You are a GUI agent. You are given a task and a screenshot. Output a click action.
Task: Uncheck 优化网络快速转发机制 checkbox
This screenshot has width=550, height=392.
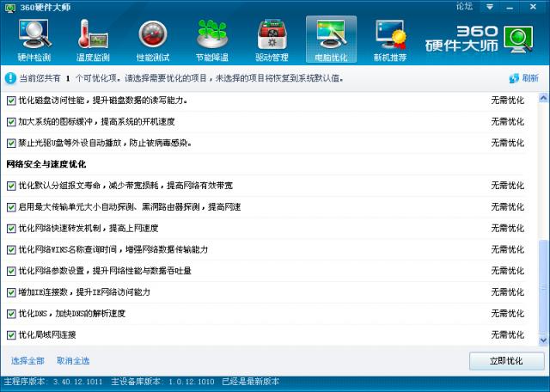tap(11, 229)
